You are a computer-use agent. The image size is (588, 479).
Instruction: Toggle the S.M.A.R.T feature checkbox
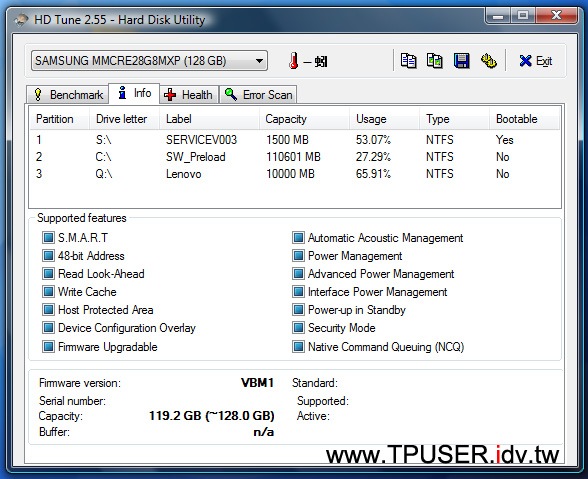[48, 237]
